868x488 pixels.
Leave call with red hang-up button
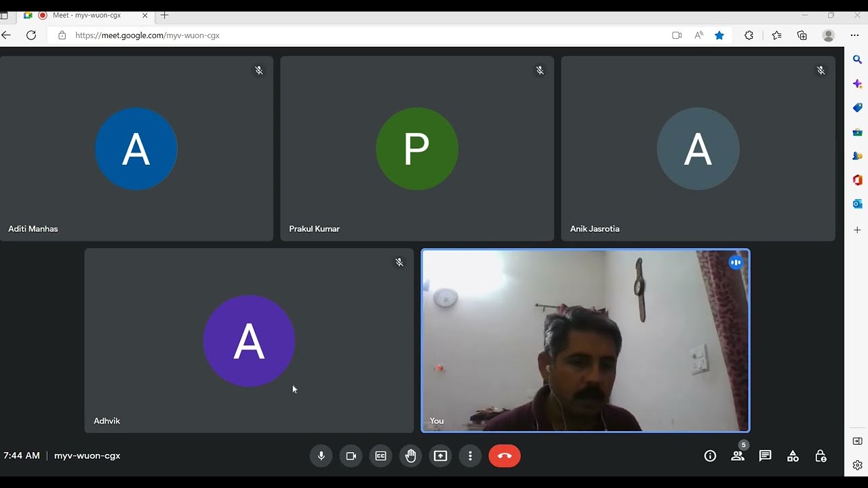pos(505,456)
